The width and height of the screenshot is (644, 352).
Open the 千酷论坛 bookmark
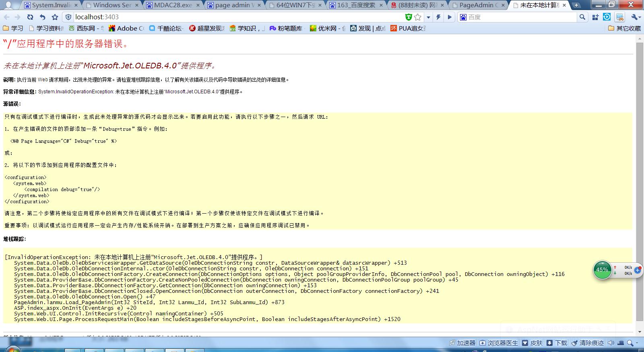point(166,28)
